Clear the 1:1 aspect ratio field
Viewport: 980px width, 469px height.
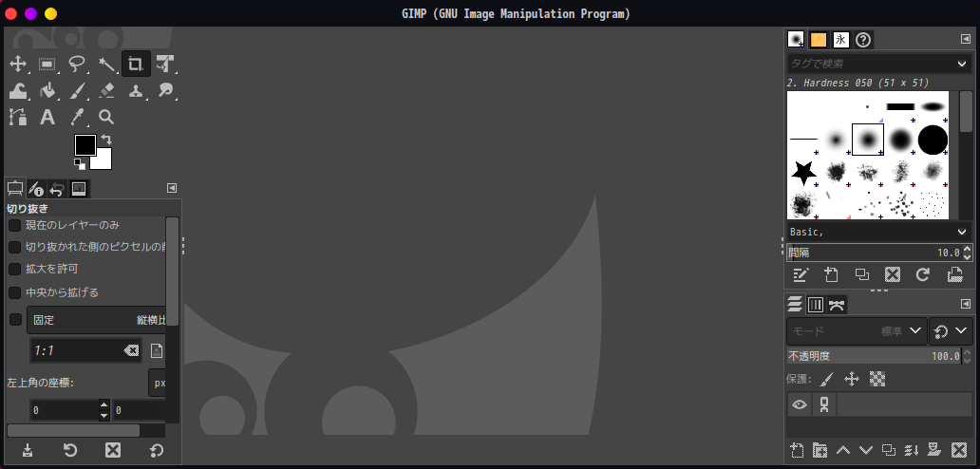[x=131, y=351]
